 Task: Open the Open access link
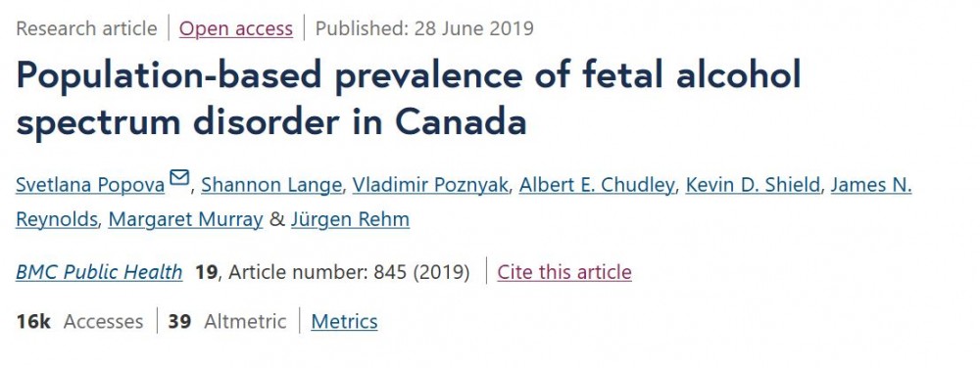(x=235, y=28)
